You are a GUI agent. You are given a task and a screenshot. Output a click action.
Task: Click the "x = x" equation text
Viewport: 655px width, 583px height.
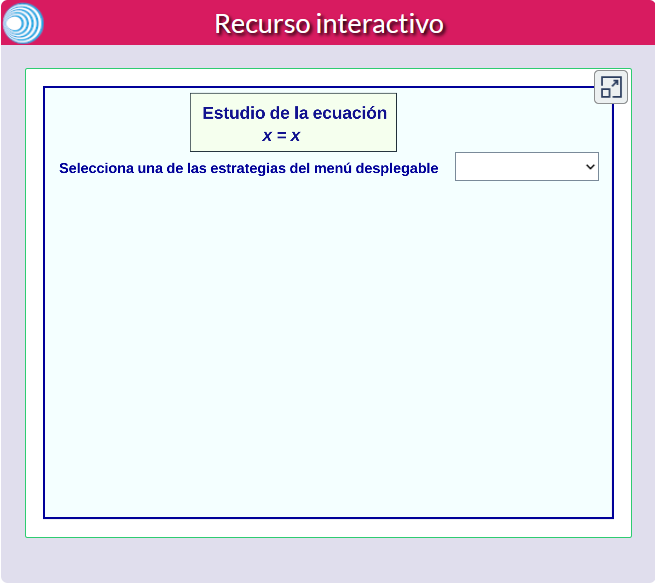click(x=281, y=136)
